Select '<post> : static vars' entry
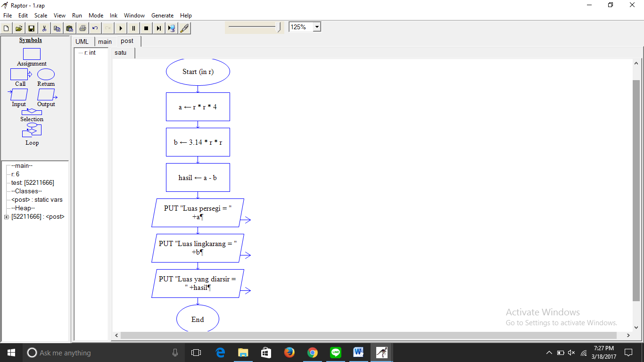The height and width of the screenshot is (362, 644). (37, 200)
